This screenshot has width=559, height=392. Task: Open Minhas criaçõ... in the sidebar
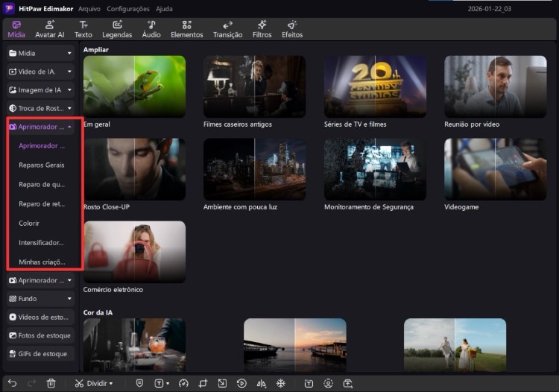click(42, 262)
